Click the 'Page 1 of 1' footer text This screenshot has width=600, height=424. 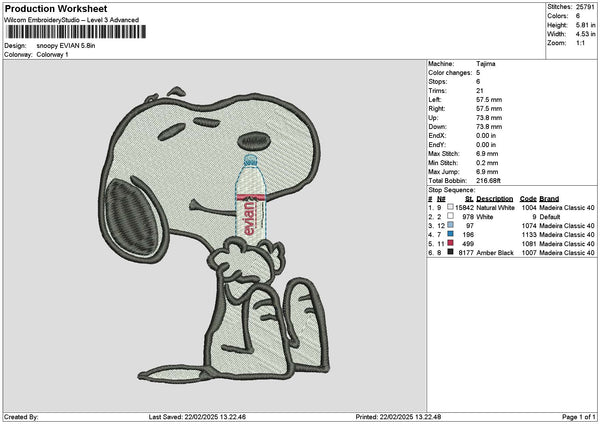(579, 417)
